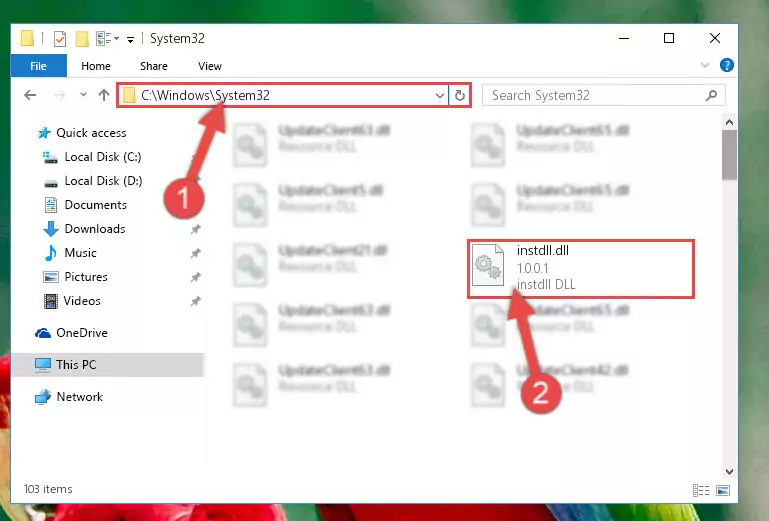Screen dimensions: 769x521
Task: Expand the ribbon with the chevron
Action: tap(705, 65)
